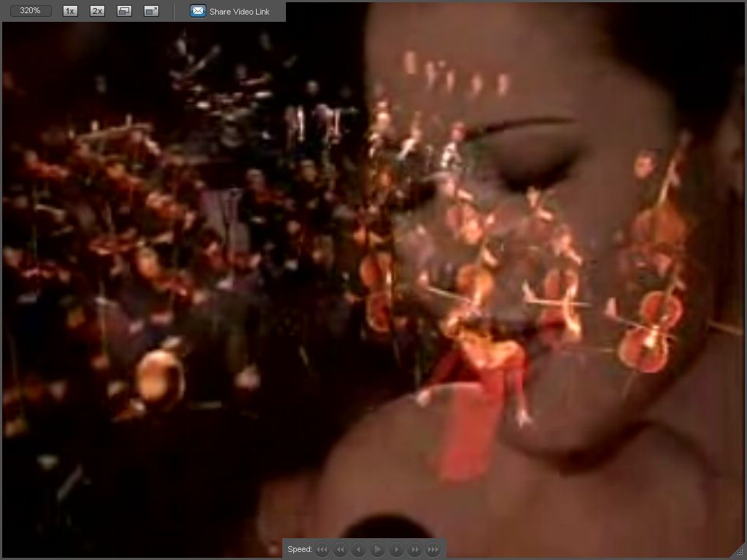Click the 320% zoom level field
The height and width of the screenshot is (560, 747).
click(31, 11)
